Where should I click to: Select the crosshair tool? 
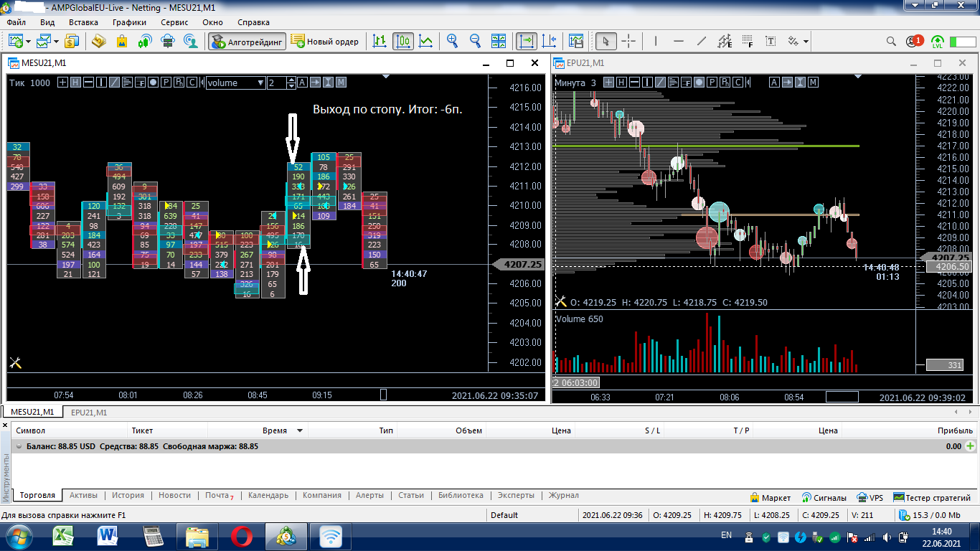[x=628, y=41]
